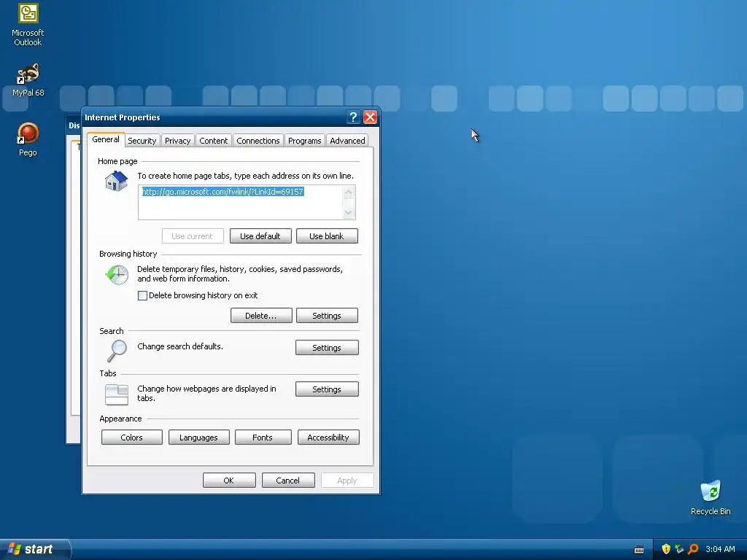The width and height of the screenshot is (747, 560).
Task: Click the Home page house icon
Action: point(116,181)
